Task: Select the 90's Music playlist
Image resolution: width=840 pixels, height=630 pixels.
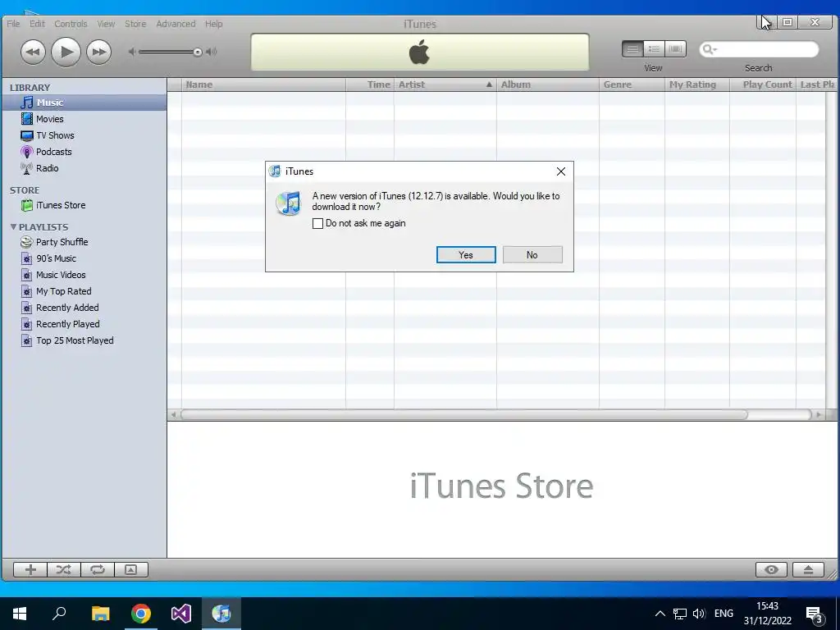Action: click(x=84, y=258)
